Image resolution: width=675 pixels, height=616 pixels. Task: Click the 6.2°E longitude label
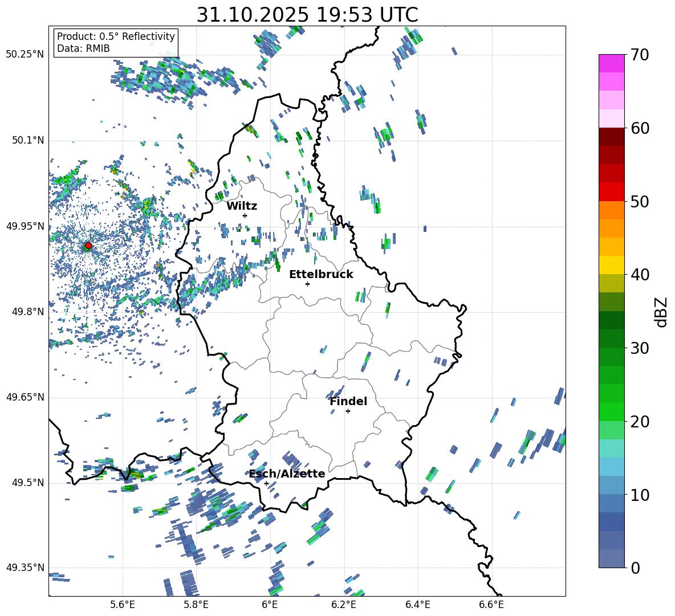tap(344, 605)
